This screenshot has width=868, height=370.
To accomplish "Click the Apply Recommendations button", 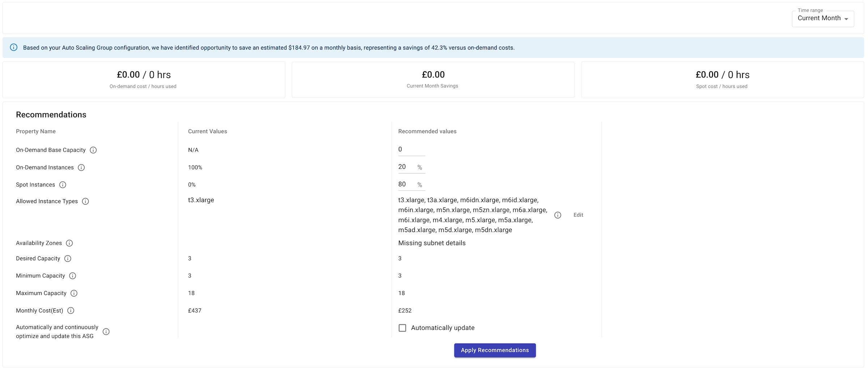I will [x=495, y=350].
